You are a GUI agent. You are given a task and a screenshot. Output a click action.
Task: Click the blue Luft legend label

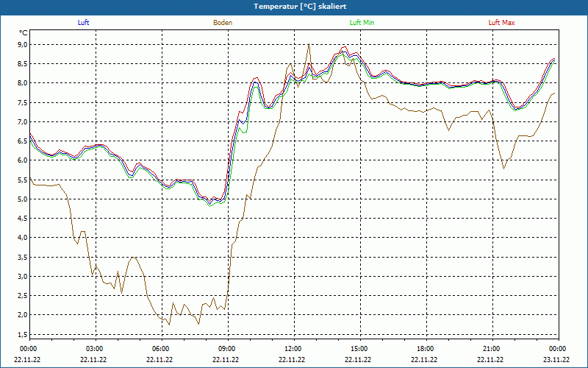83,23
